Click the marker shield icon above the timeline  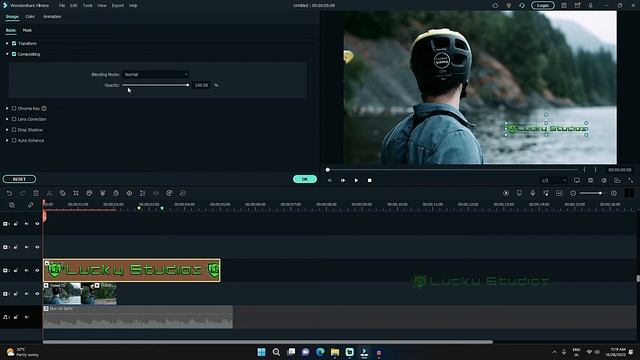519,193
